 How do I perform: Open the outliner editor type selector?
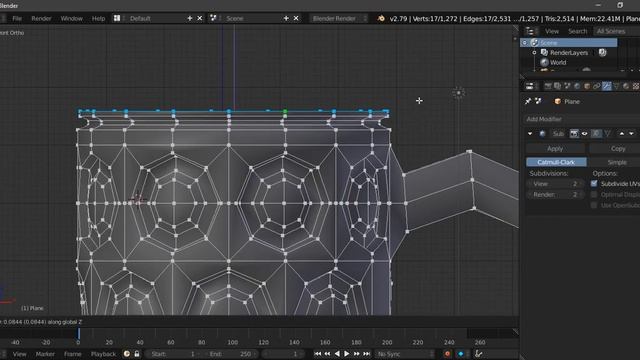pyautogui.click(x=530, y=31)
